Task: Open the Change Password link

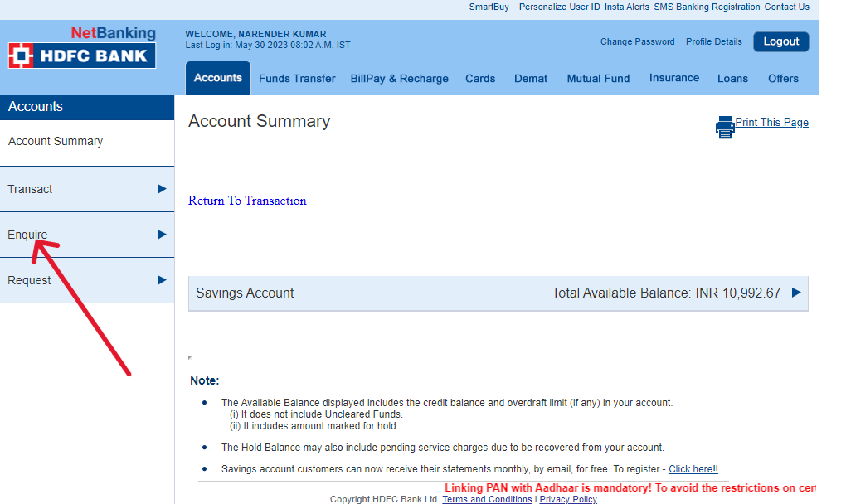Action: click(637, 41)
